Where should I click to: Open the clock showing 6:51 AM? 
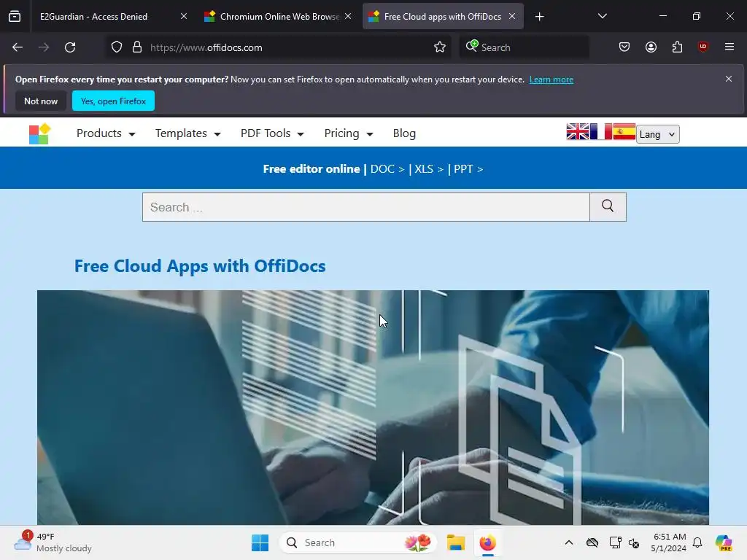pos(669,542)
